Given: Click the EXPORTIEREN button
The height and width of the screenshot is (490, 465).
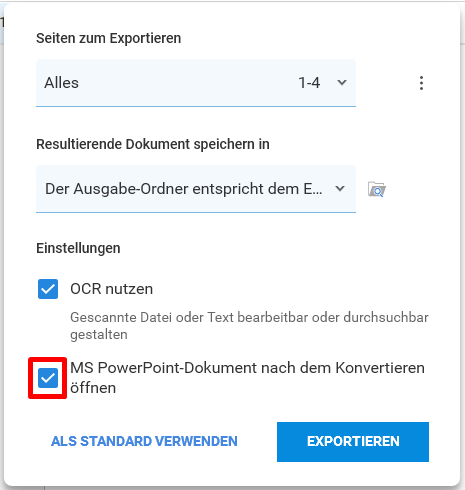Looking at the screenshot, I should [x=353, y=442].
